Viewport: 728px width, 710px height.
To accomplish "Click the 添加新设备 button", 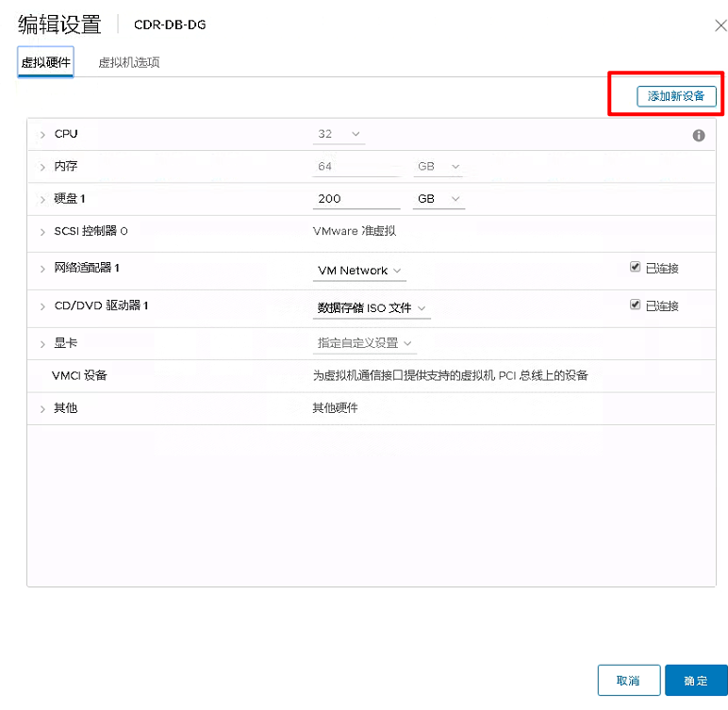I will point(676,96).
